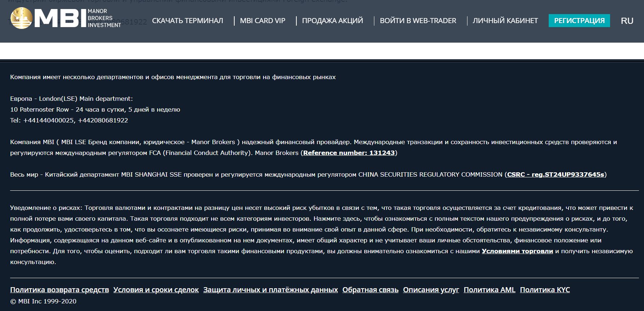The height and width of the screenshot is (311, 644).
Task: Open the Обратная связь footer link
Action: (x=370, y=290)
